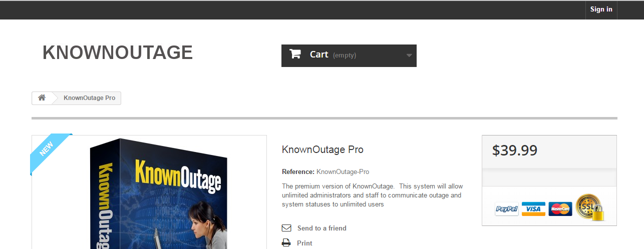Click the KnownOutage-Pro reference text

tap(343, 171)
